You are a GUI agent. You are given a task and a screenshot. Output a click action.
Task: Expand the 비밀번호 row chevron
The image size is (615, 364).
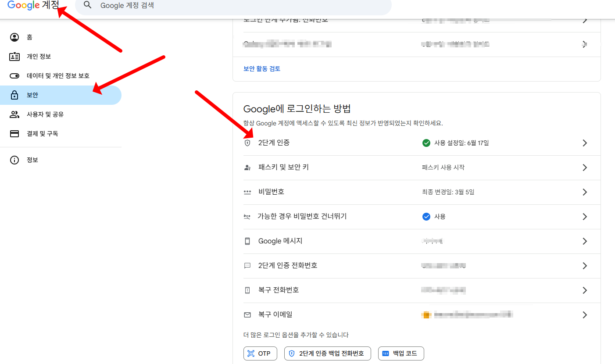pos(584,192)
